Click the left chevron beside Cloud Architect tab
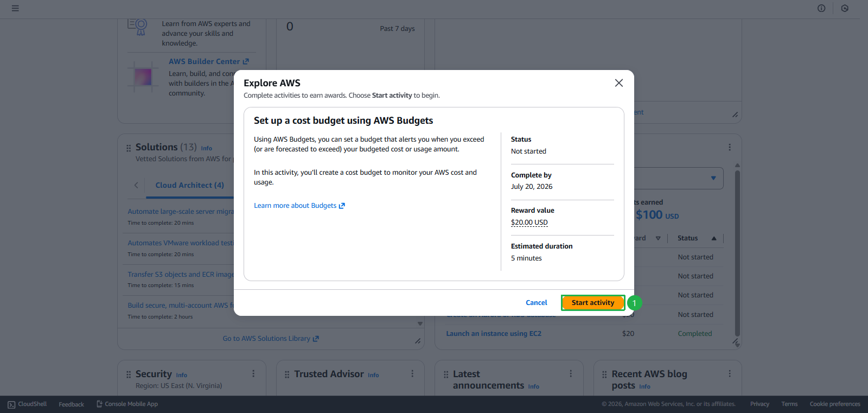The height and width of the screenshot is (413, 868). tap(136, 185)
